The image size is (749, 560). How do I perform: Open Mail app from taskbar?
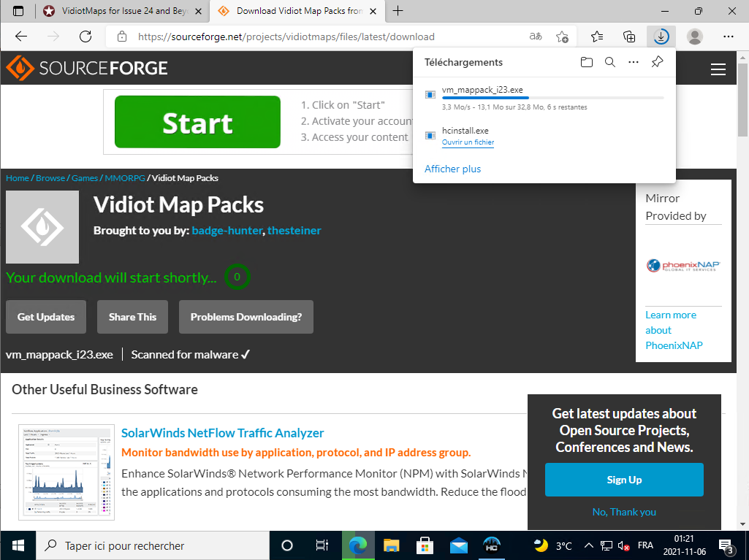pos(459,545)
